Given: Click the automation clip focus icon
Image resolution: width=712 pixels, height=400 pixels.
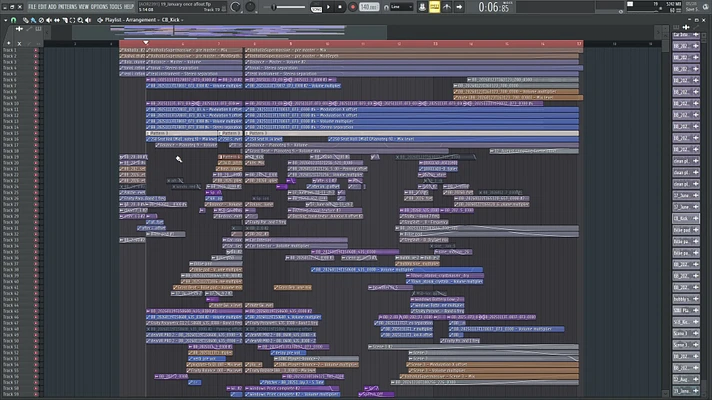Looking at the screenshot, I should pos(29,29).
